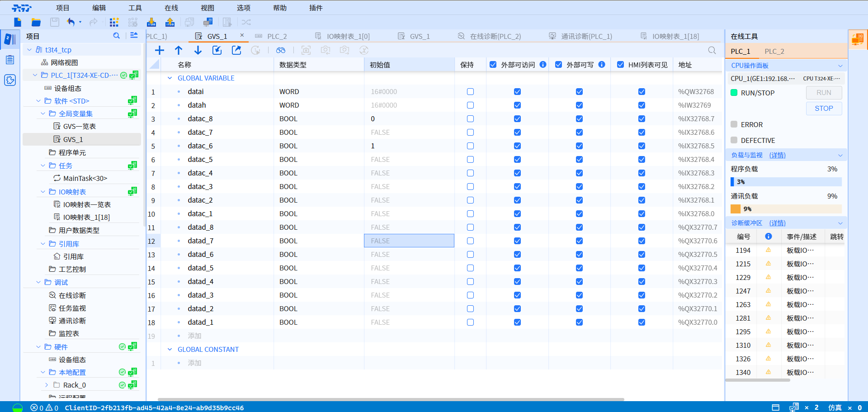Click the move variable up arrow icon

click(x=178, y=50)
